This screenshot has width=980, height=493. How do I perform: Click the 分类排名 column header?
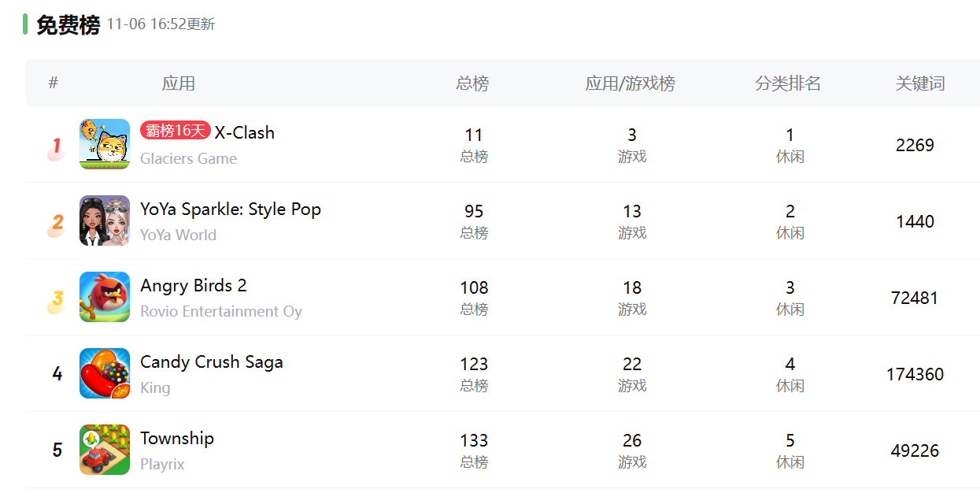[x=788, y=83]
